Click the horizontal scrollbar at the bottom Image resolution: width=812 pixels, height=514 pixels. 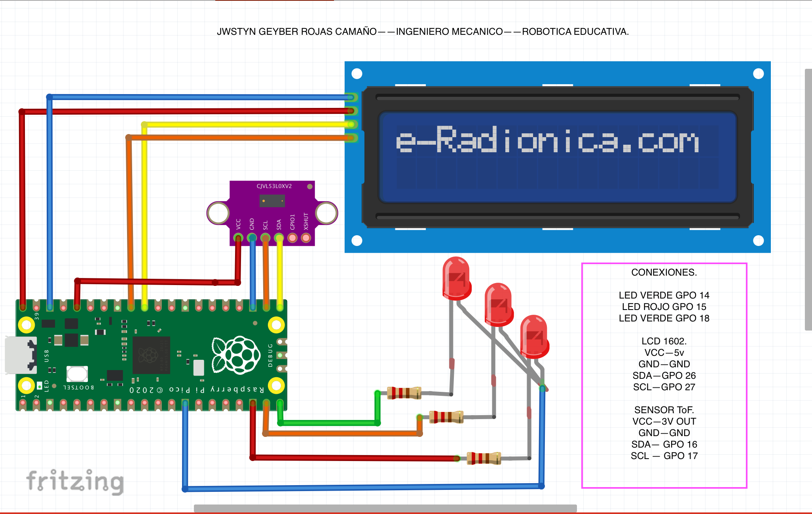(385, 508)
